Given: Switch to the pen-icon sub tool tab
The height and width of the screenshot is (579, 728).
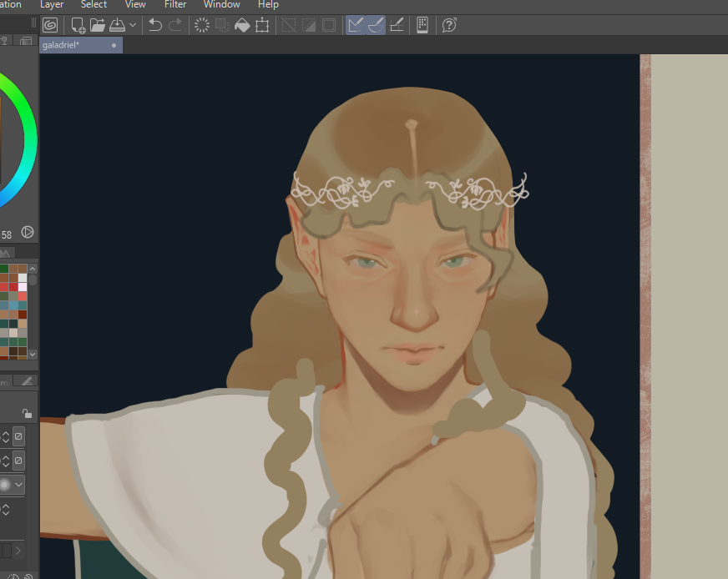Looking at the screenshot, I should pos(27,381).
